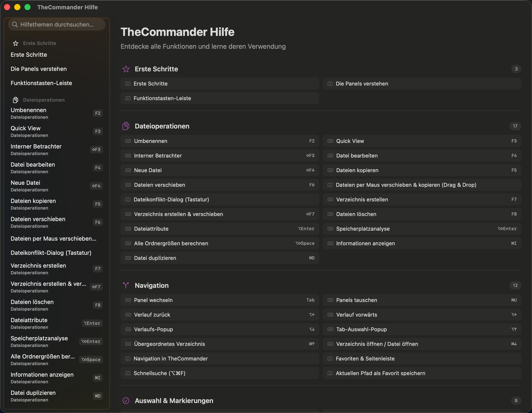Viewport: 532px width, 413px height.
Task: Click the book icon beside Navigation in TheCommander
Action: point(128,359)
